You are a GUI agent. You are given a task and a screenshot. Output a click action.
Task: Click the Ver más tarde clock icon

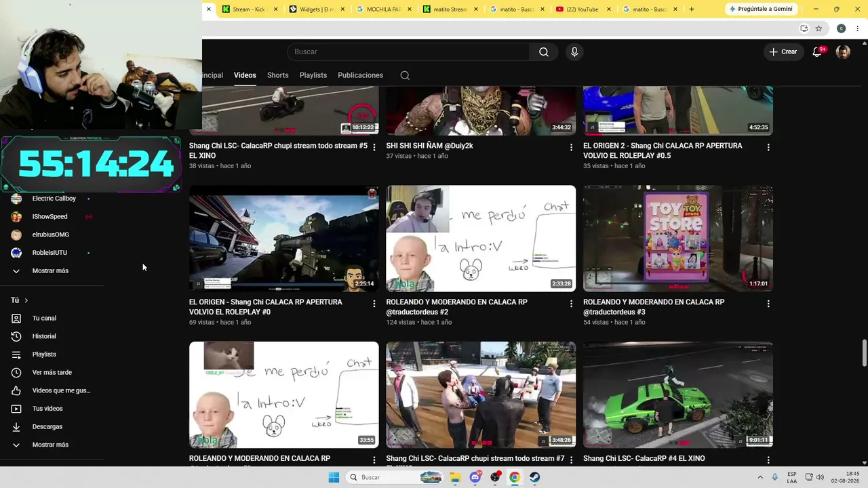click(x=16, y=372)
